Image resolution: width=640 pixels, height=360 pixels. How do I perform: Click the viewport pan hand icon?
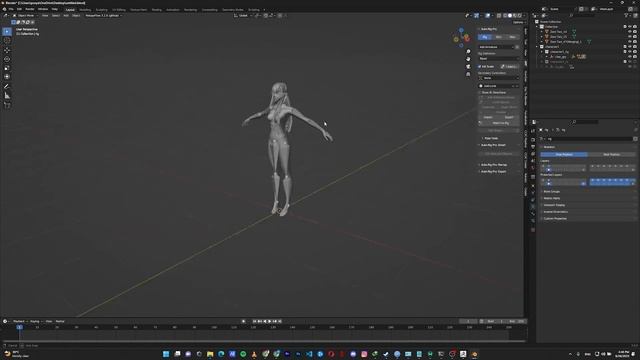(x=468, y=59)
